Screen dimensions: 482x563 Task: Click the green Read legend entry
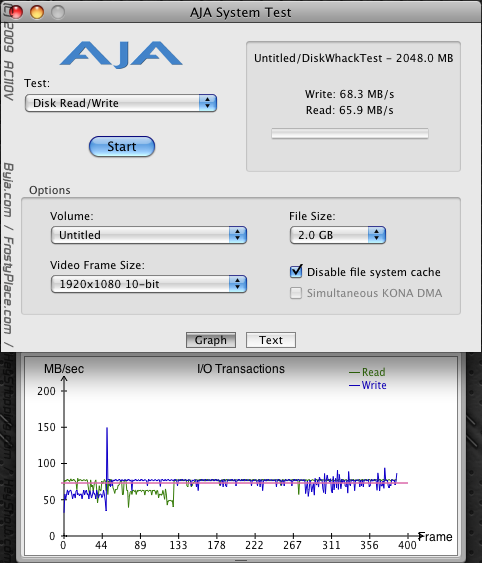(367, 372)
